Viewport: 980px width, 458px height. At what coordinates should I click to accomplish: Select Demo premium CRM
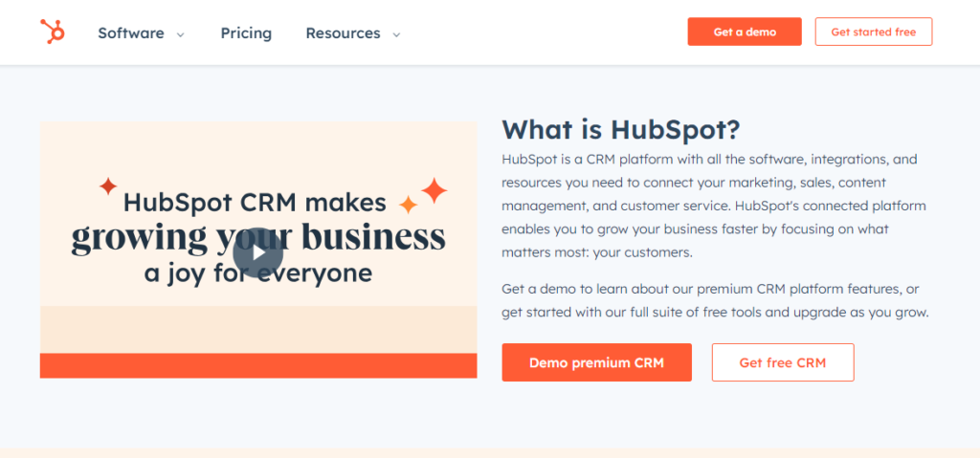[x=596, y=362]
